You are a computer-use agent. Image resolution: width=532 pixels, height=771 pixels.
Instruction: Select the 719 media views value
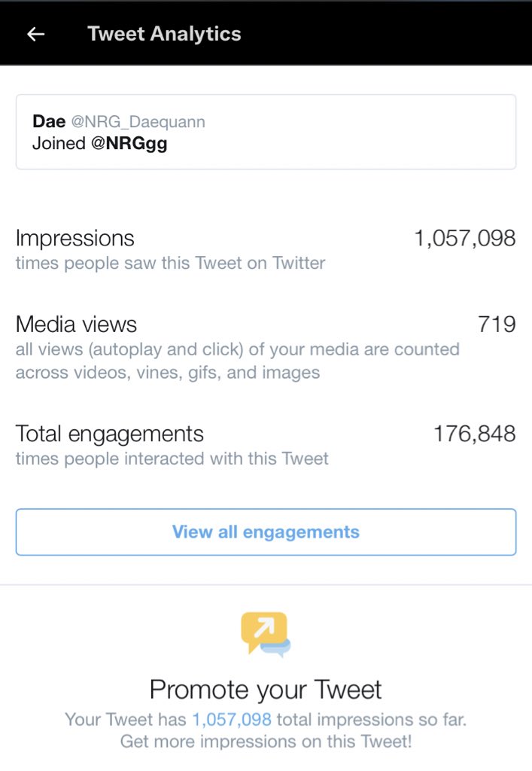(497, 325)
